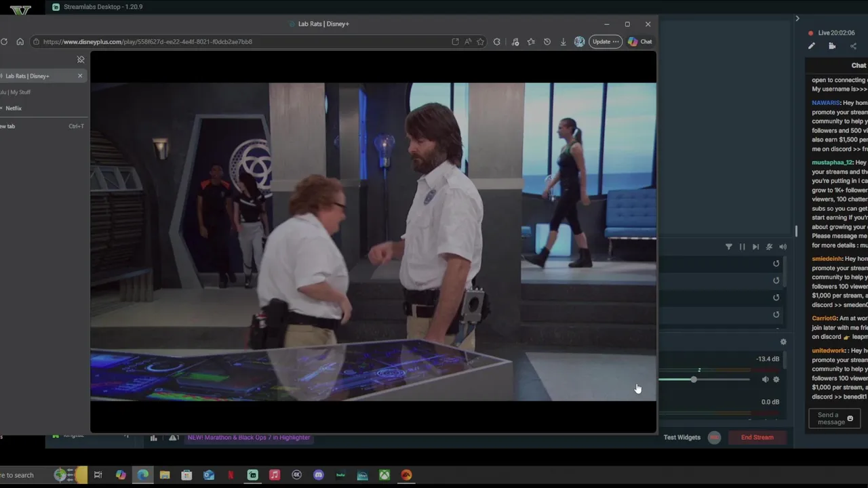Mute the Streamlabs audio source speaker

pyautogui.click(x=765, y=380)
